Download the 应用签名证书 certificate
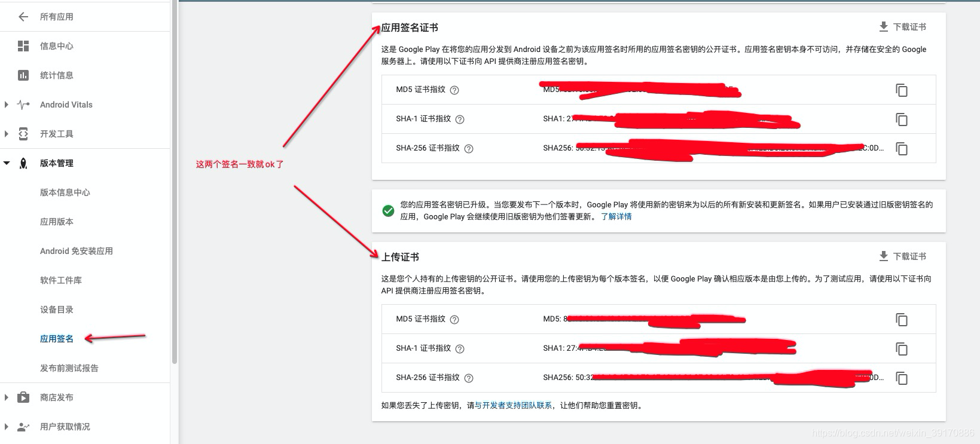Screen dimensions: 980x444 902,27
